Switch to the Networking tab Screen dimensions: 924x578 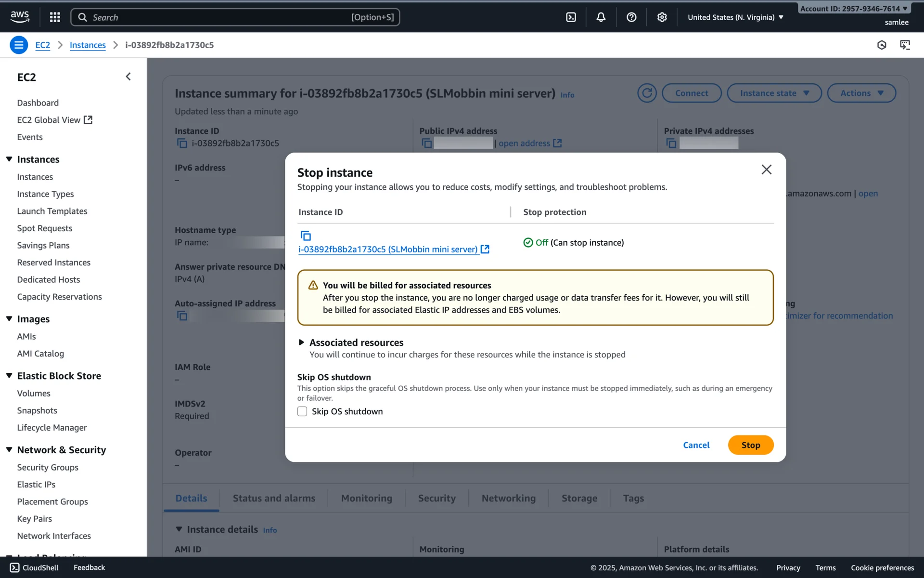508,498
